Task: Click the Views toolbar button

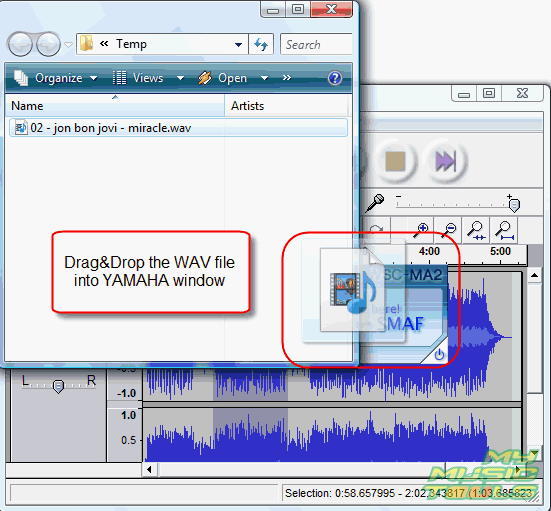Action: [138, 78]
